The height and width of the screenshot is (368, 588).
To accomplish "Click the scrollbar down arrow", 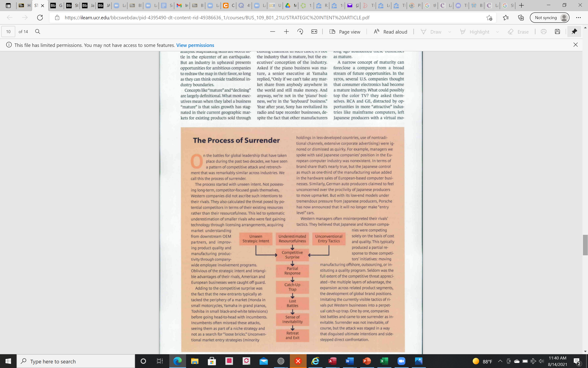I will (585, 351).
